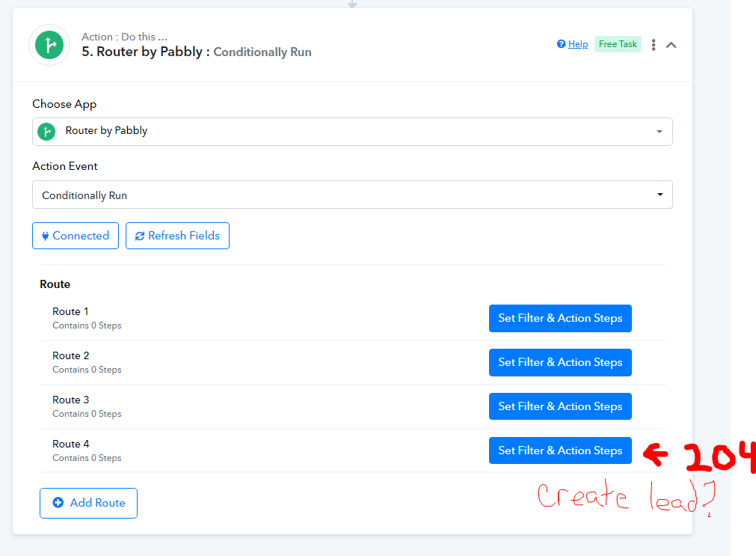Open the three-dot step options menu
The width and height of the screenshot is (756, 556).
click(x=654, y=45)
